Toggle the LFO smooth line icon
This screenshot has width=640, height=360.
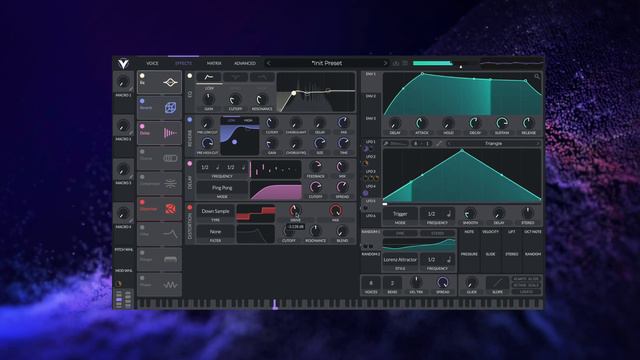(x=439, y=144)
